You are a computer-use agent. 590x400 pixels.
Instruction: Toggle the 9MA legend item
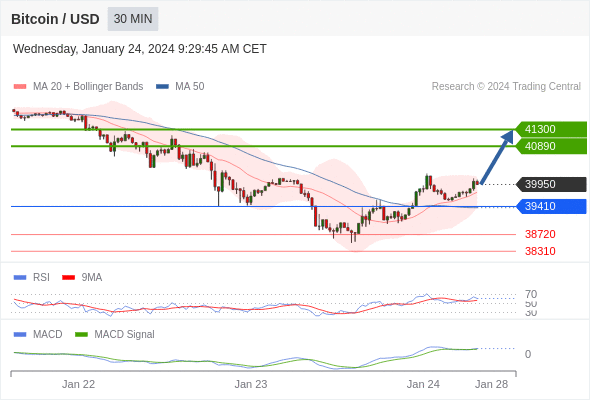tap(82, 277)
